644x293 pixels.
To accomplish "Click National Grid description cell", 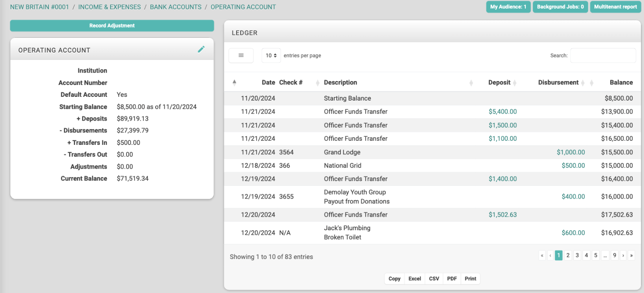I will (343, 165).
